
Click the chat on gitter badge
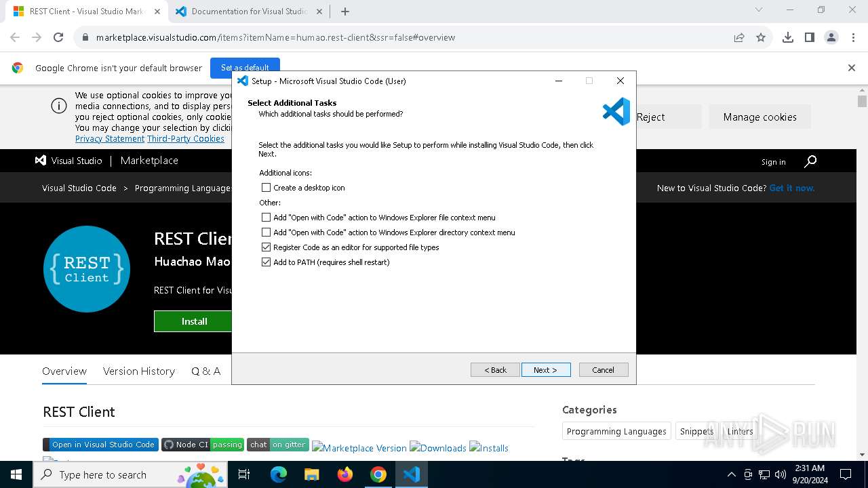pos(278,445)
